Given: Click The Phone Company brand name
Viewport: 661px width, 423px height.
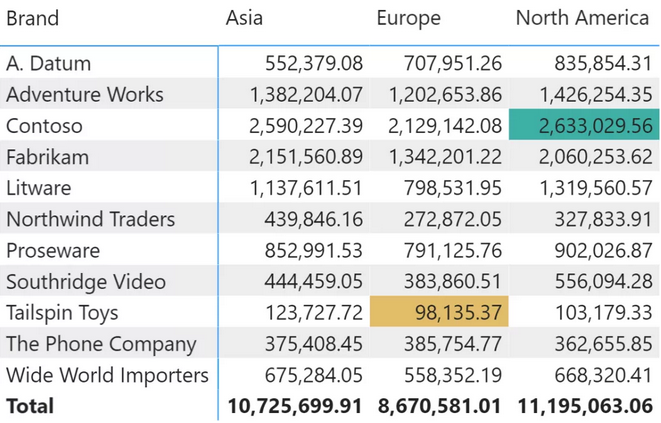Looking at the screenshot, I should 101,344.
